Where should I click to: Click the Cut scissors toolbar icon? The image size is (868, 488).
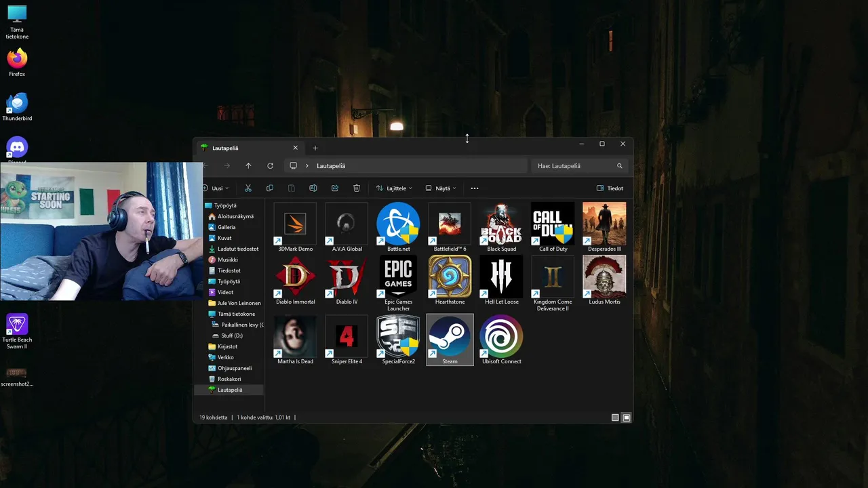248,188
